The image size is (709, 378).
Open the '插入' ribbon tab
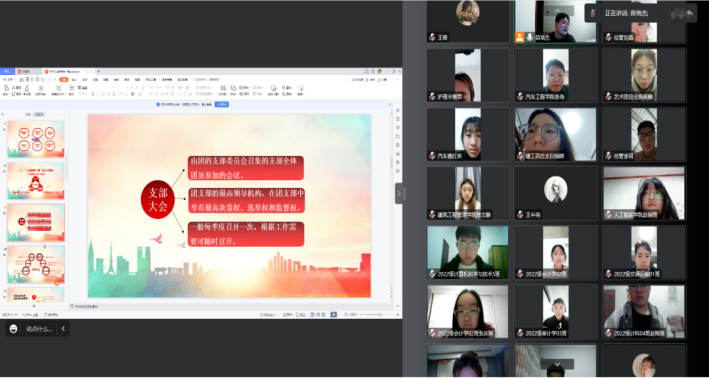74,80
